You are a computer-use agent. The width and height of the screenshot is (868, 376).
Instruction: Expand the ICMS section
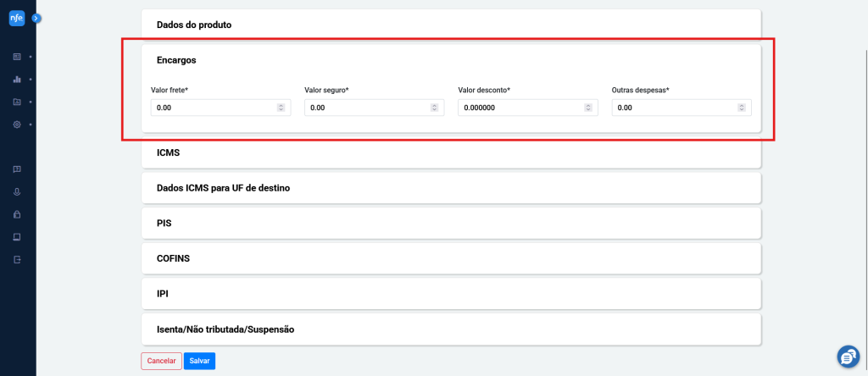[451, 152]
